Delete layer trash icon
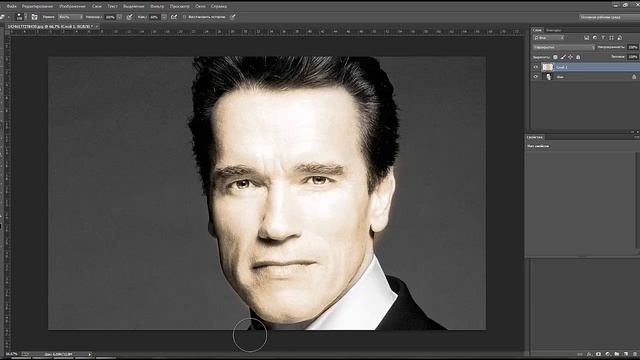Image resolution: width=640 pixels, height=360 pixels. [635, 354]
